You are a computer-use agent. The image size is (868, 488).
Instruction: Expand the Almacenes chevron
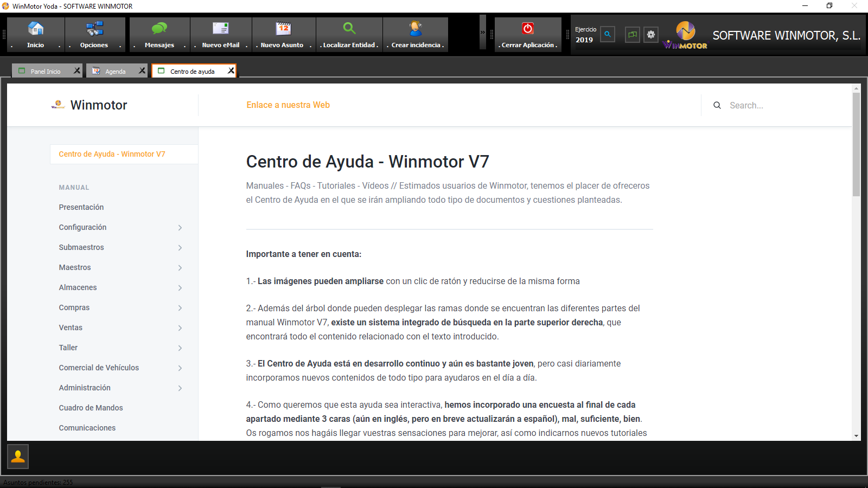click(x=180, y=288)
